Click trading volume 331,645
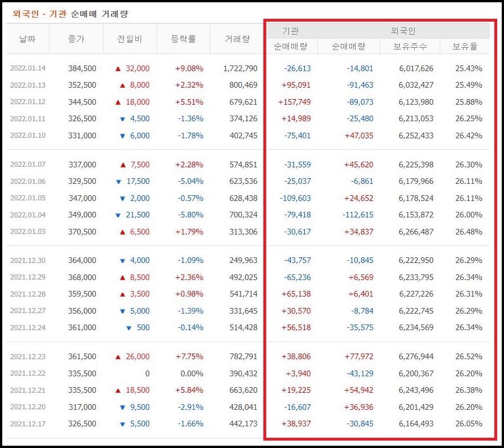Viewport: 504px width, 448px height. pos(243,311)
